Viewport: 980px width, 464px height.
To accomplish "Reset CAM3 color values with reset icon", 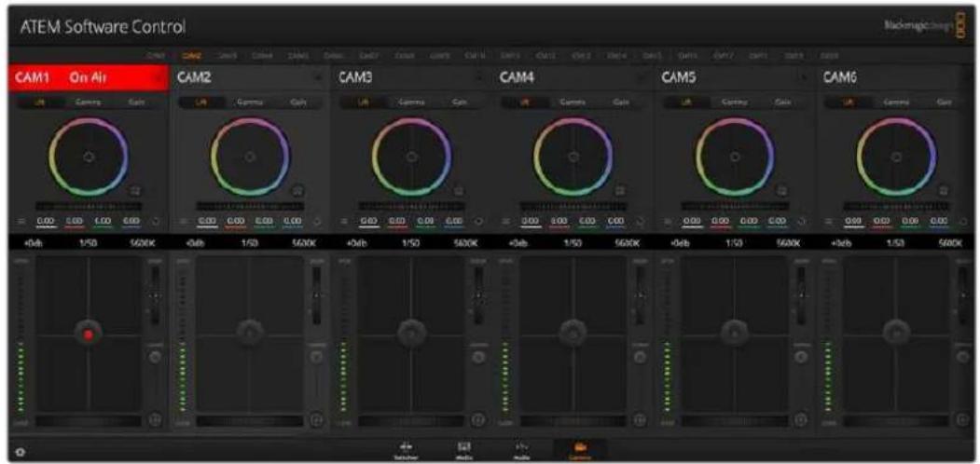I will [478, 221].
